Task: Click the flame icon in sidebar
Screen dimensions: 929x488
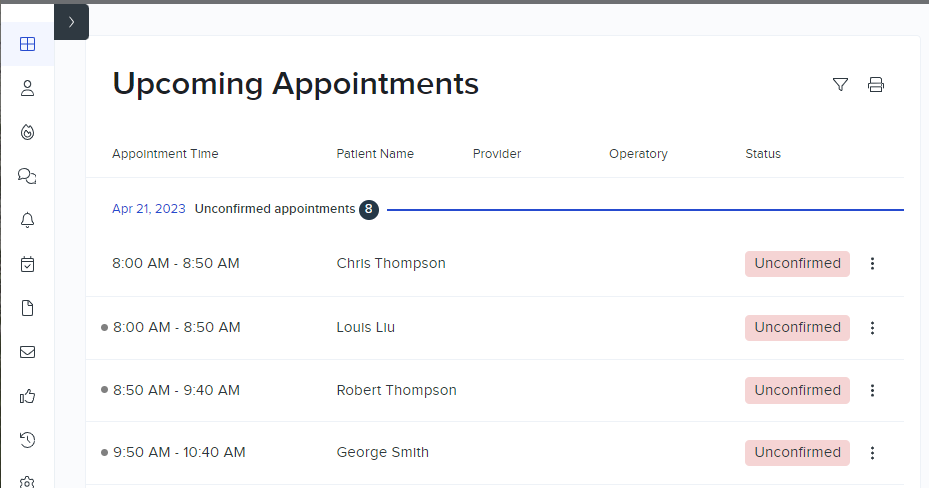Action: pyautogui.click(x=28, y=132)
